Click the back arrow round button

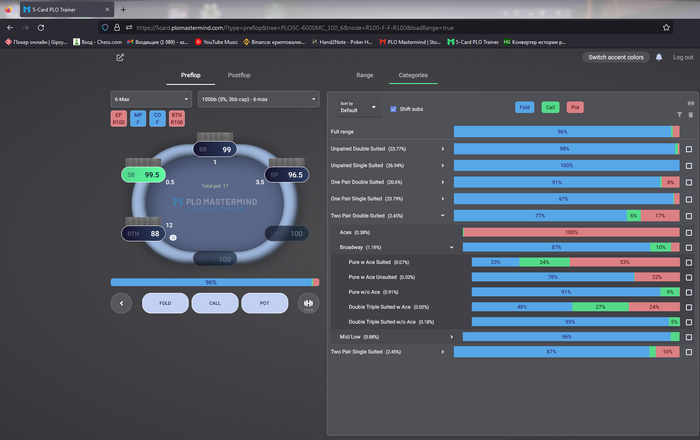point(121,303)
